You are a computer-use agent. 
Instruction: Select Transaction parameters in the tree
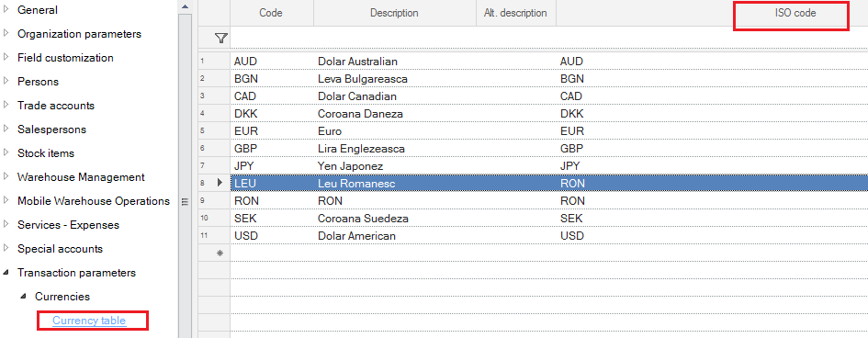76,273
